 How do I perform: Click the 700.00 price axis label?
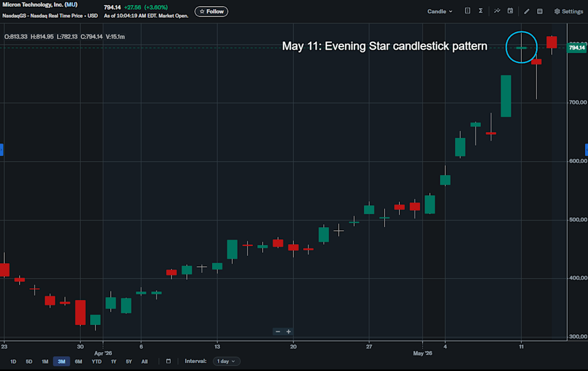(x=578, y=102)
